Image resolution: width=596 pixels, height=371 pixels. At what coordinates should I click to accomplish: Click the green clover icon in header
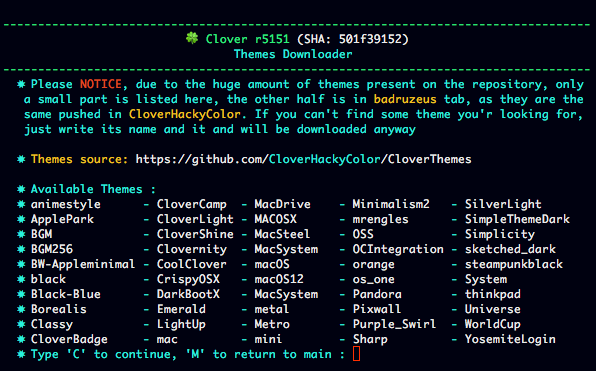[192, 38]
